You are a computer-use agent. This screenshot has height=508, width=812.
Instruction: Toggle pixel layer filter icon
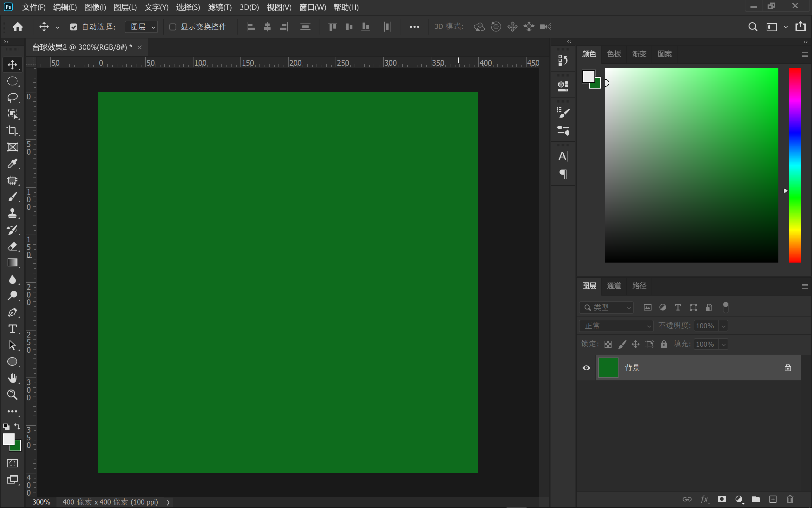648,307
